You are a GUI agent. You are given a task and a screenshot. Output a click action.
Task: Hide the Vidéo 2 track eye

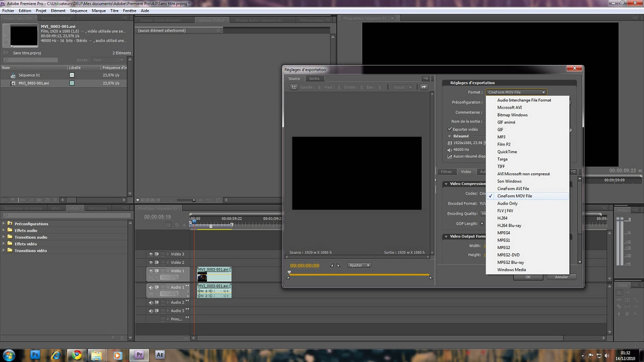[x=151, y=262]
